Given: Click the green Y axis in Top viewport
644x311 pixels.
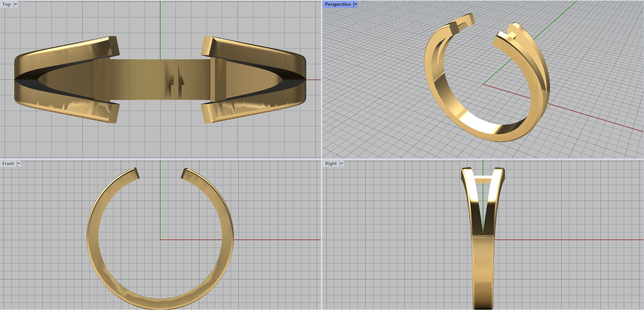Looking at the screenshot, I should pos(160,24).
